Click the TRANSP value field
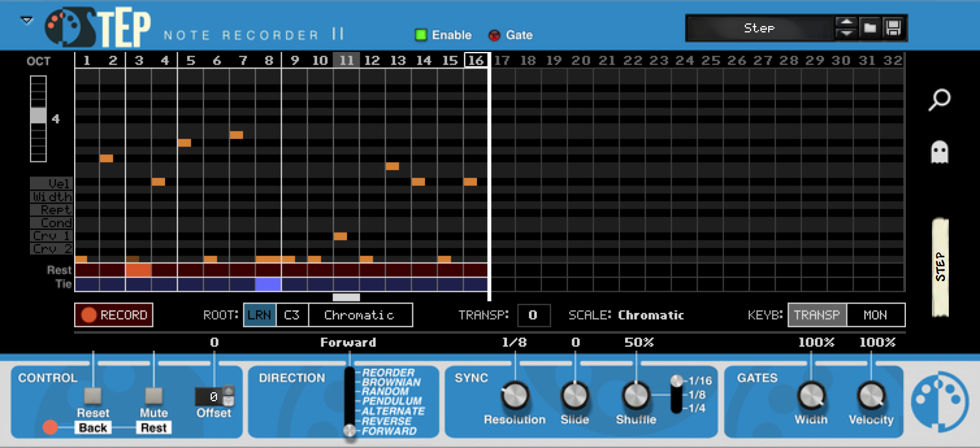The image size is (980, 448). coord(534,315)
